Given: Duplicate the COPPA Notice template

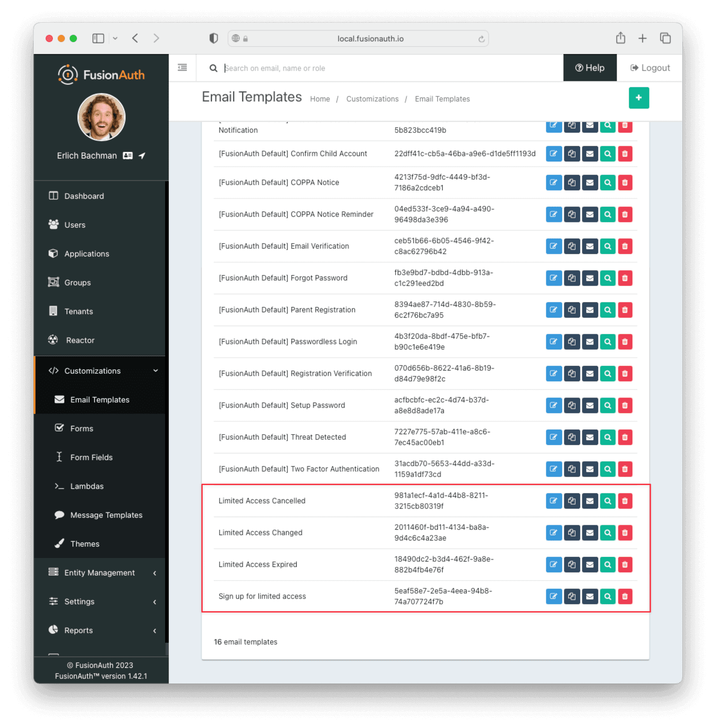Looking at the screenshot, I should click(x=572, y=183).
